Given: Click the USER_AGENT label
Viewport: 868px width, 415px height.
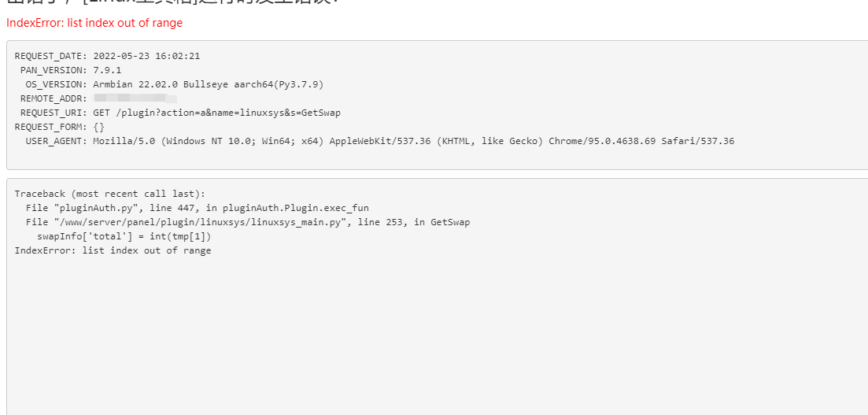Looking at the screenshot, I should [56, 141].
